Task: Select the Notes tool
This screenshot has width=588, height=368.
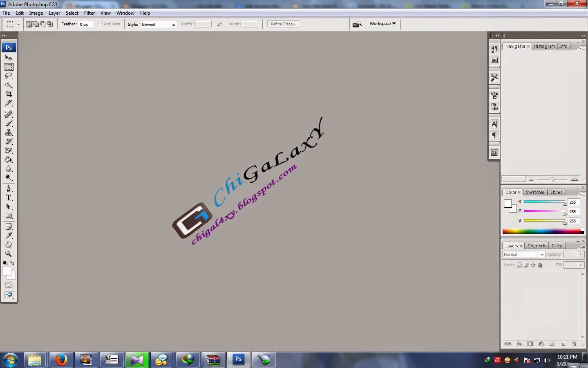Action: (x=9, y=227)
